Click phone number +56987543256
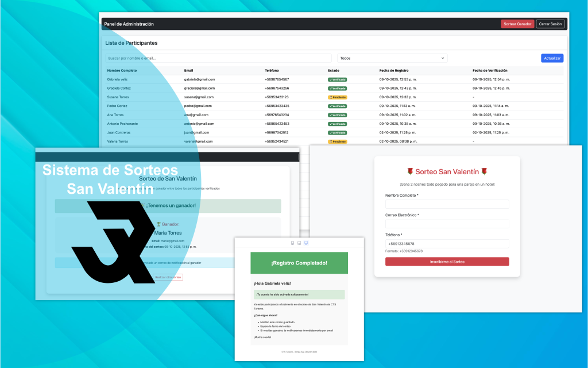Screen dimensions: 588x368 click(x=277, y=88)
